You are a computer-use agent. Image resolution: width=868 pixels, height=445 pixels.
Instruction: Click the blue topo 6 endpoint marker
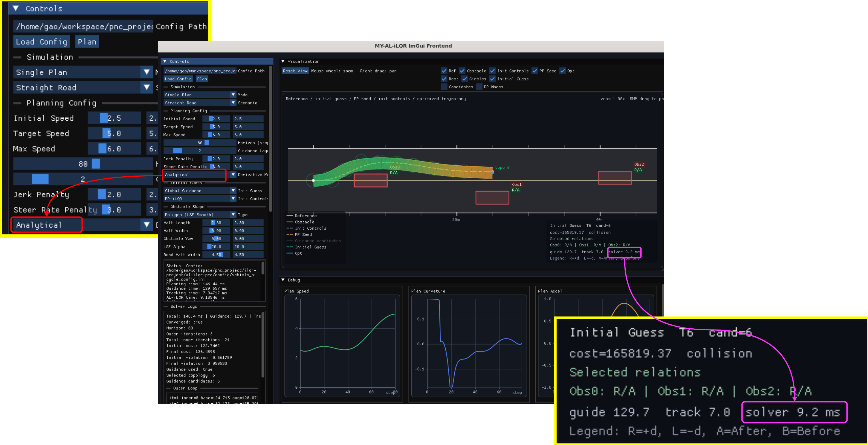coord(492,172)
